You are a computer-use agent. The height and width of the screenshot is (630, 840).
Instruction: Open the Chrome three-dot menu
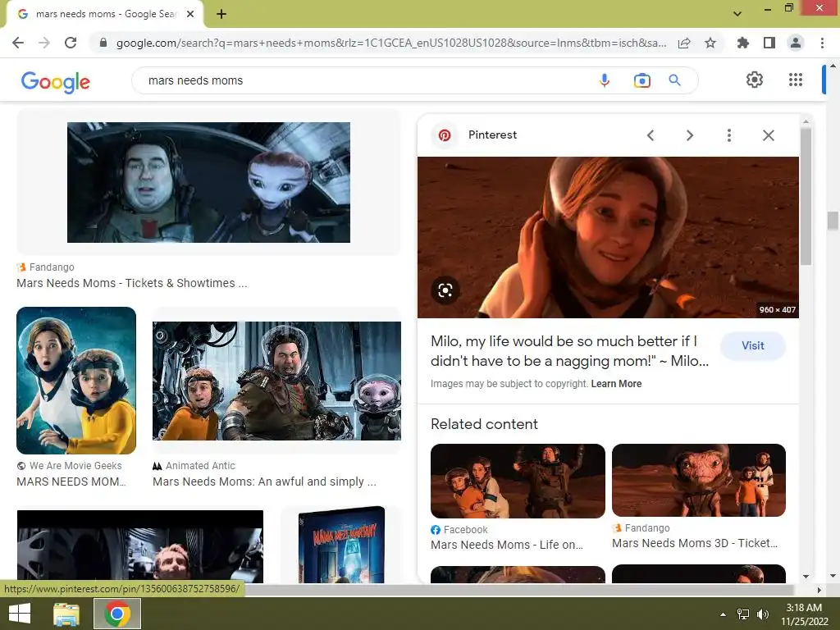(x=822, y=43)
